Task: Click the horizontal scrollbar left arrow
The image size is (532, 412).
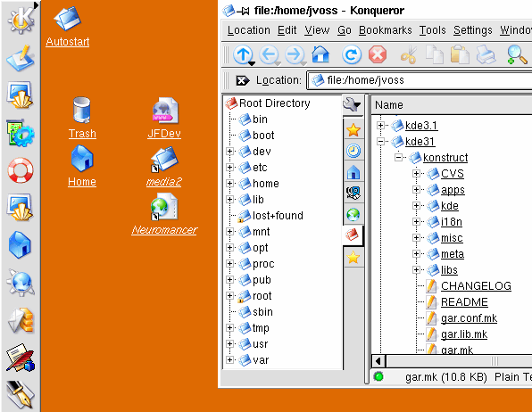Action: (378, 361)
